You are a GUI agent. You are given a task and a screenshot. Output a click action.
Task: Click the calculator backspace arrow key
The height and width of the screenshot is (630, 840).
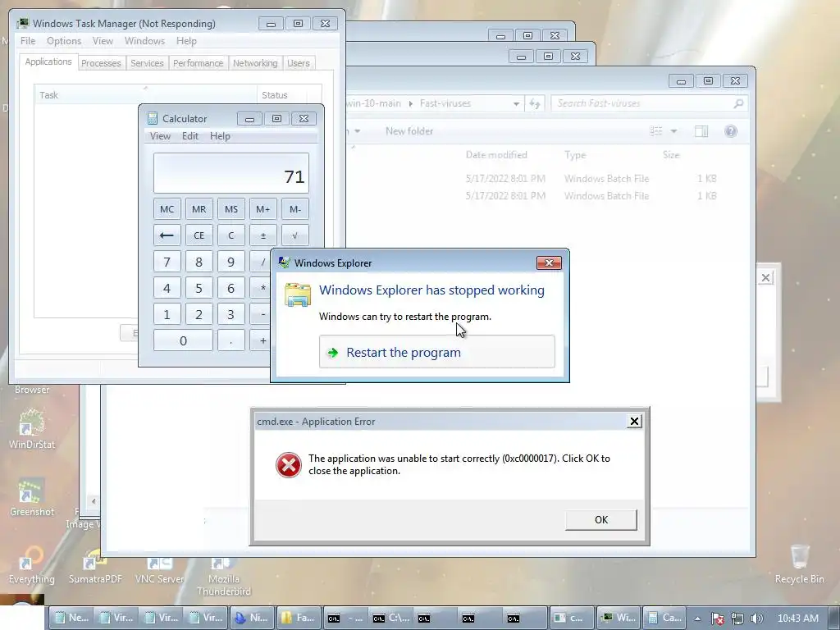167,235
